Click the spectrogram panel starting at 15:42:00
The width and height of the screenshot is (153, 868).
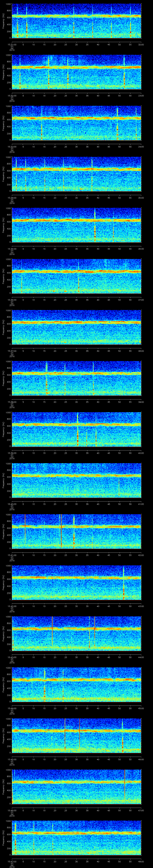(76, 582)
